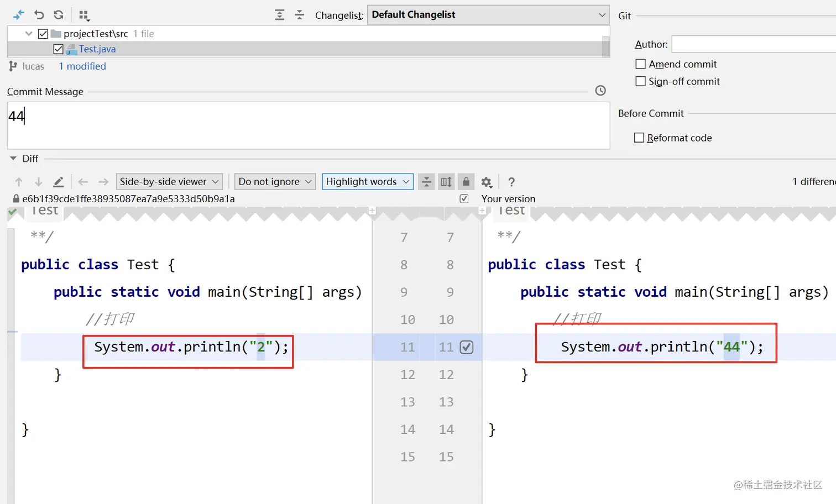The width and height of the screenshot is (836, 504).
Task: Click the lucas branch icon
Action: (x=13, y=66)
